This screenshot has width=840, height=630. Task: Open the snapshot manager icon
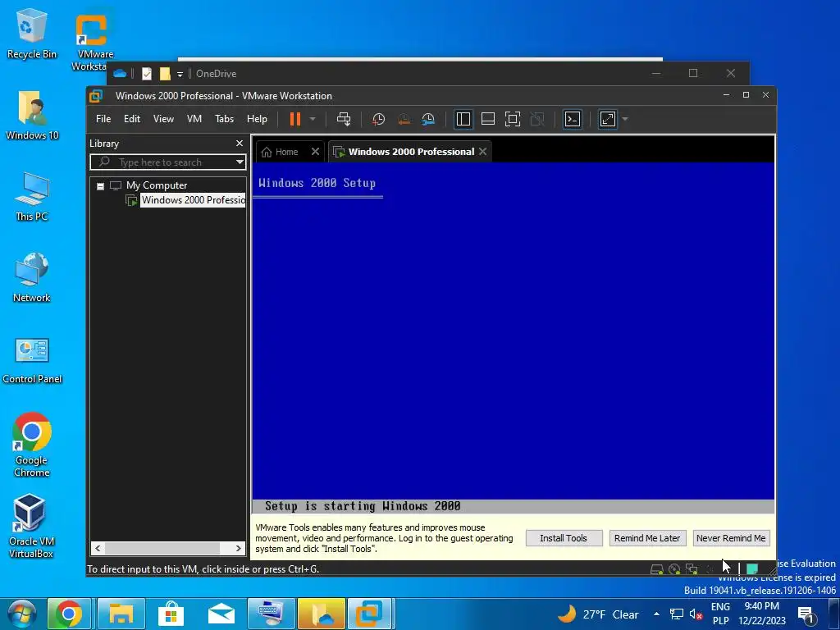[x=428, y=119]
